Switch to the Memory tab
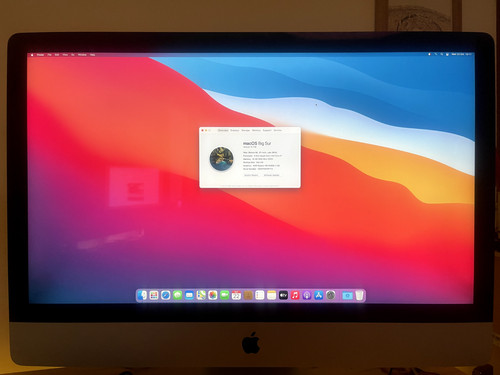Viewport: 500px width, 375px height. click(x=256, y=130)
